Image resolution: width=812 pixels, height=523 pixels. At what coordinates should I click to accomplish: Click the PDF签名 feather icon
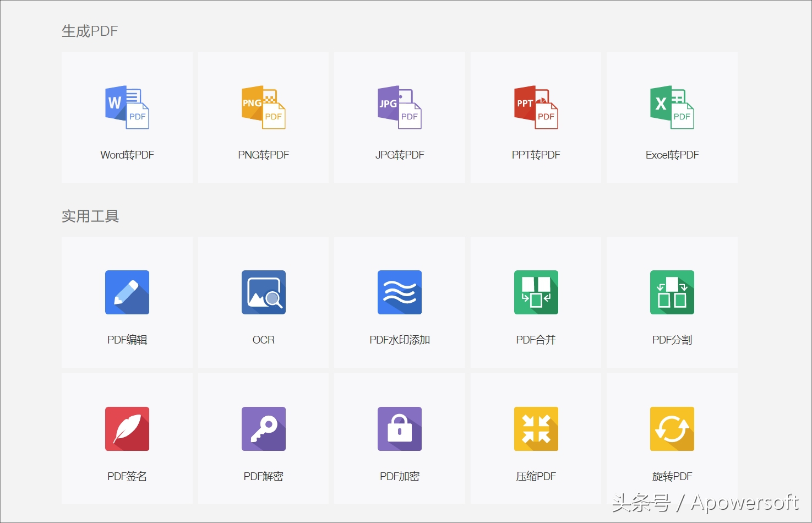click(127, 429)
